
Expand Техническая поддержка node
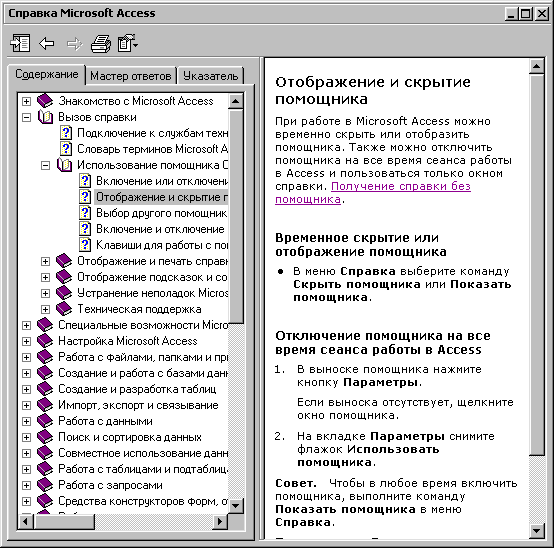pyautogui.click(x=46, y=310)
